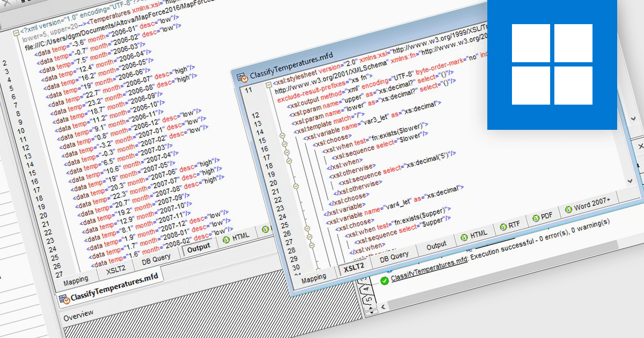Open the Word 2007+ preview
Viewport: 644px width, 338px height.
[x=589, y=204]
